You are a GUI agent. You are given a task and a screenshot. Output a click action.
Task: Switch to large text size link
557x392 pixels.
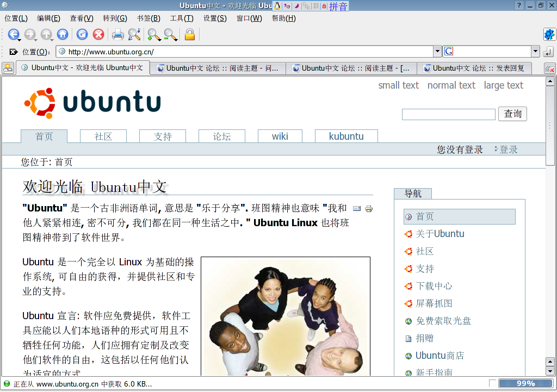[x=503, y=85]
